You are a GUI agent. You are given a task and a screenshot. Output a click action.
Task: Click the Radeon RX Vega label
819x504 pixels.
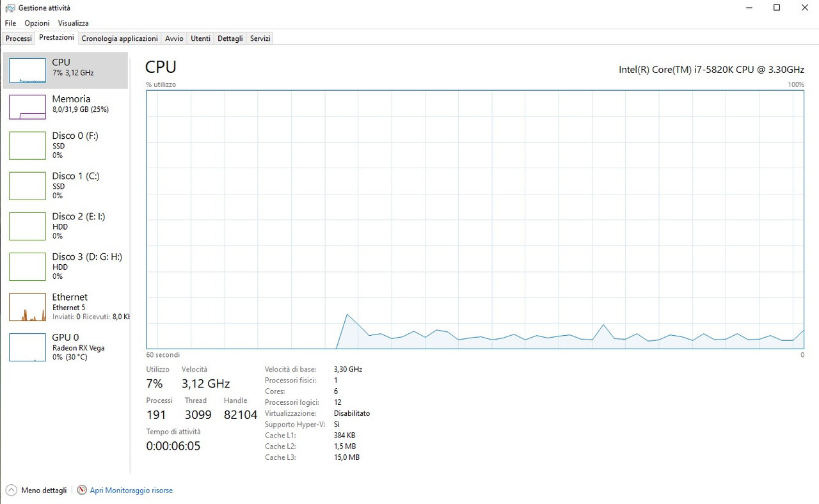point(78,348)
